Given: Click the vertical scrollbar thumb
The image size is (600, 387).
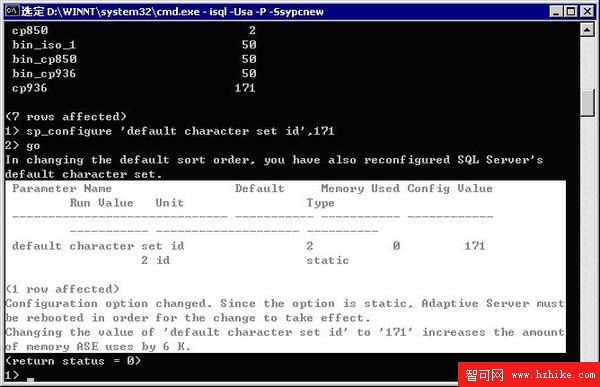Looking at the screenshot, I should pos(587,102).
